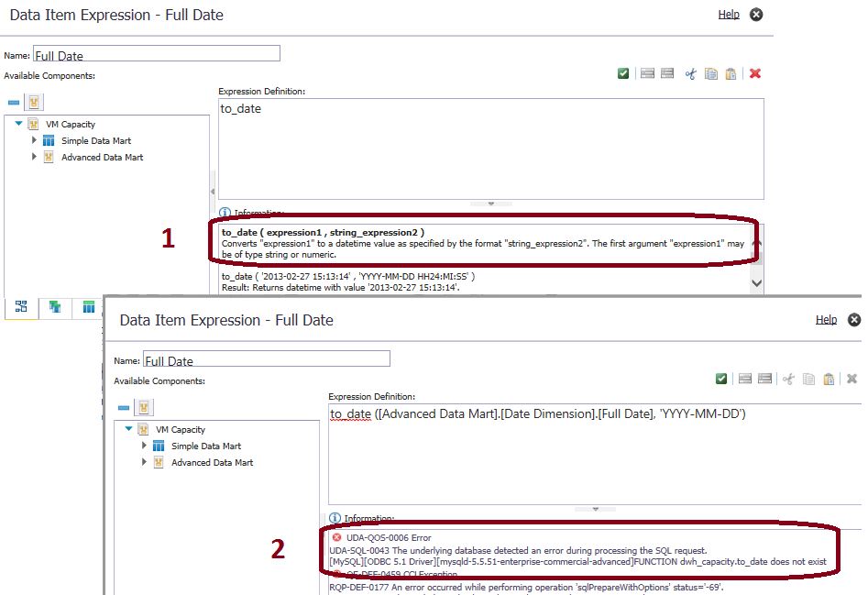868x595 pixels.
Task: Click second gray list icon in upper toolbar
Action: (x=667, y=73)
